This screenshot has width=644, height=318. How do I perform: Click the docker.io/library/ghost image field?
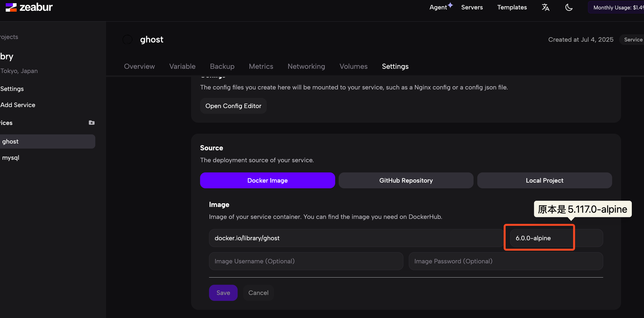coord(356,238)
